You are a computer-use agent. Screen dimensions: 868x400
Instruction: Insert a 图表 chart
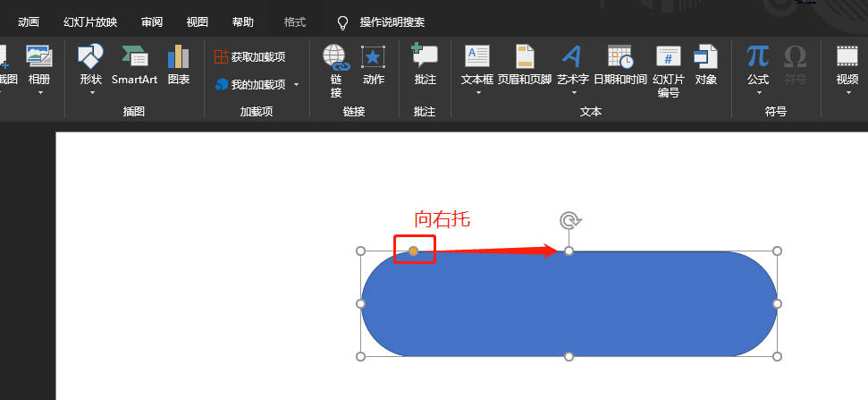178,64
